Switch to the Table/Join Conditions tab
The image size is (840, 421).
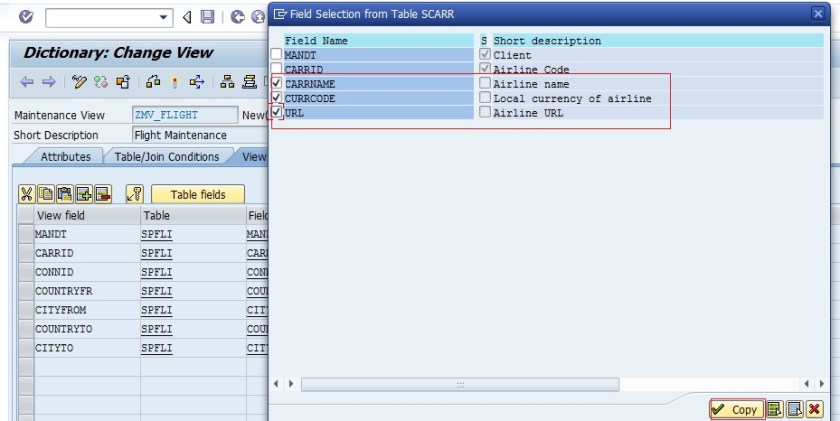[167, 157]
